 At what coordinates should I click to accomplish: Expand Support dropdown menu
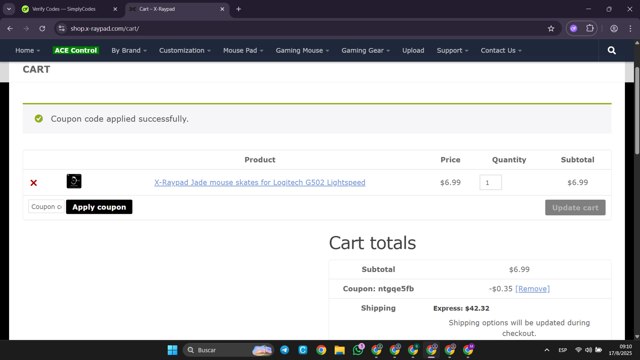coord(452,50)
